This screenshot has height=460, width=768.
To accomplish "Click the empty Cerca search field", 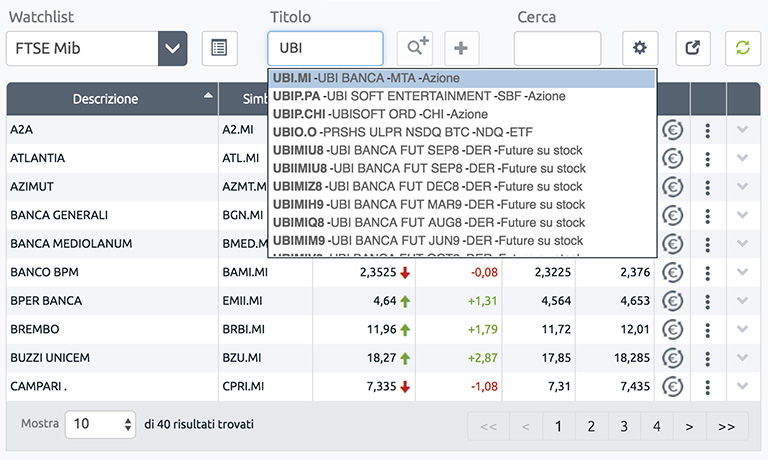I will pos(557,48).
